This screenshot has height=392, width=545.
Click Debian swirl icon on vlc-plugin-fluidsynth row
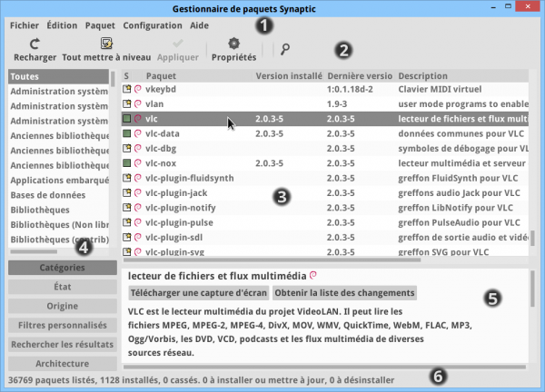(138, 178)
